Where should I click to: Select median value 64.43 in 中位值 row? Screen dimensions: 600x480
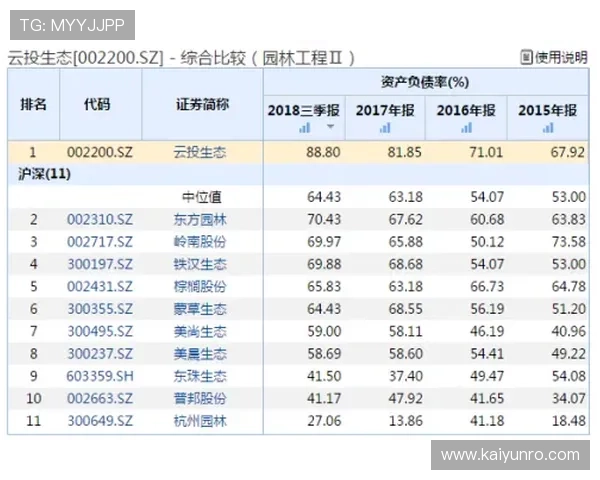pos(324,197)
